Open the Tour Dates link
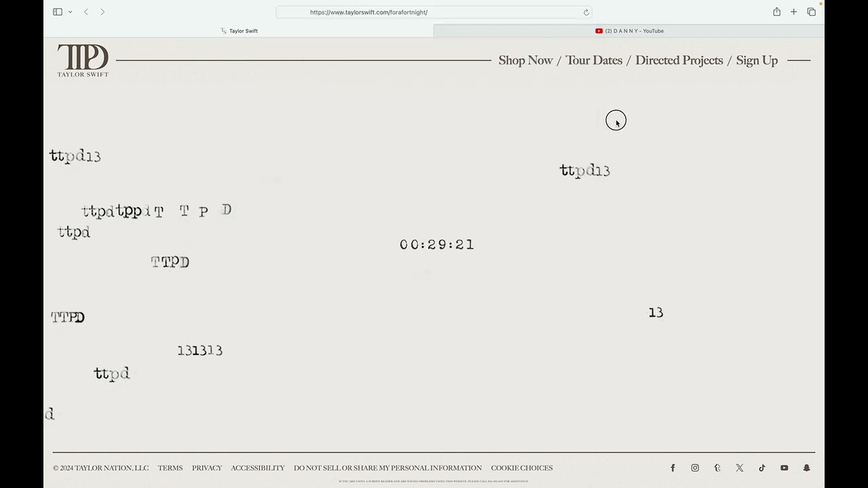The image size is (868, 488). coord(594,60)
